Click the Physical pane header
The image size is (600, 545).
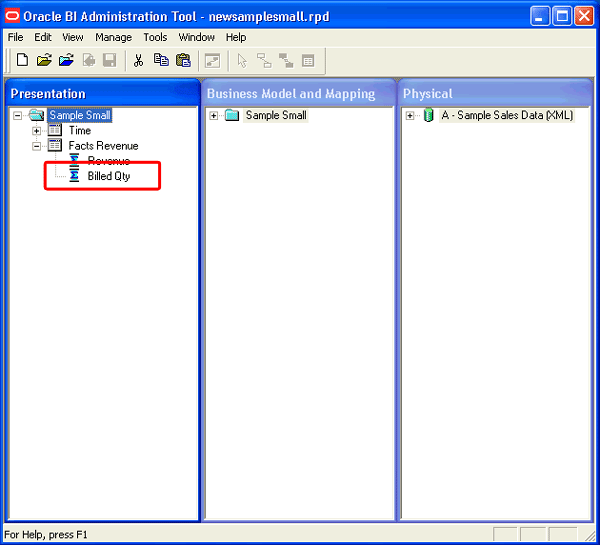pyautogui.click(x=495, y=93)
